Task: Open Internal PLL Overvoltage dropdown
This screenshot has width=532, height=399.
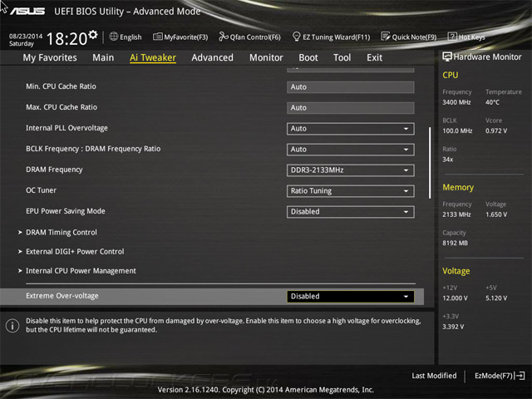Action: click(x=351, y=129)
